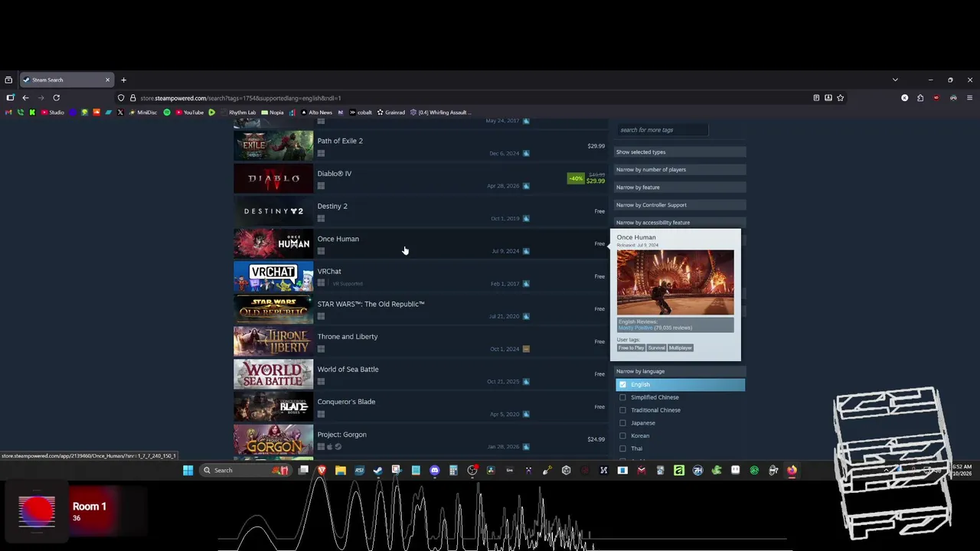Reload the Steam Search page

pyautogui.click(x=56, y=98)
